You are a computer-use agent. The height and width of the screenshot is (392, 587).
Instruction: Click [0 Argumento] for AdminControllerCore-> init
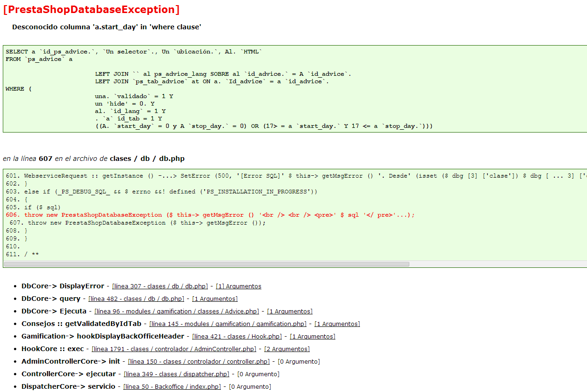point(299,362)
